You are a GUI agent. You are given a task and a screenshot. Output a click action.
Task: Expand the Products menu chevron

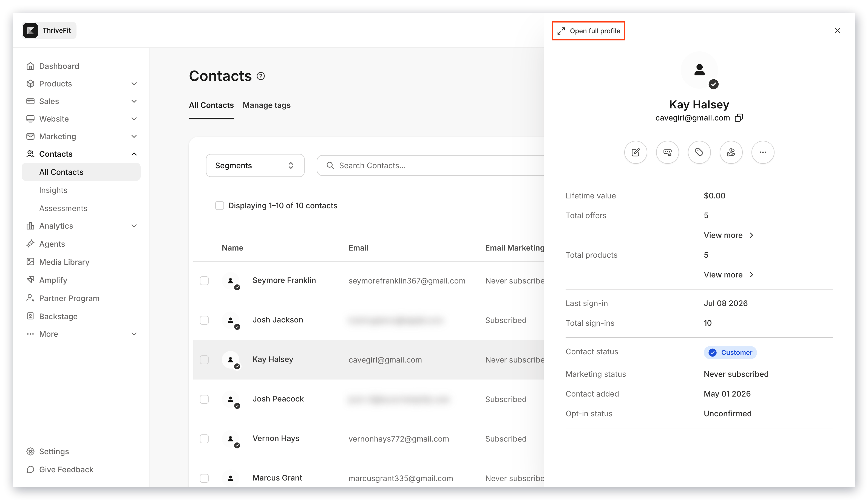[x=134, y=84]
